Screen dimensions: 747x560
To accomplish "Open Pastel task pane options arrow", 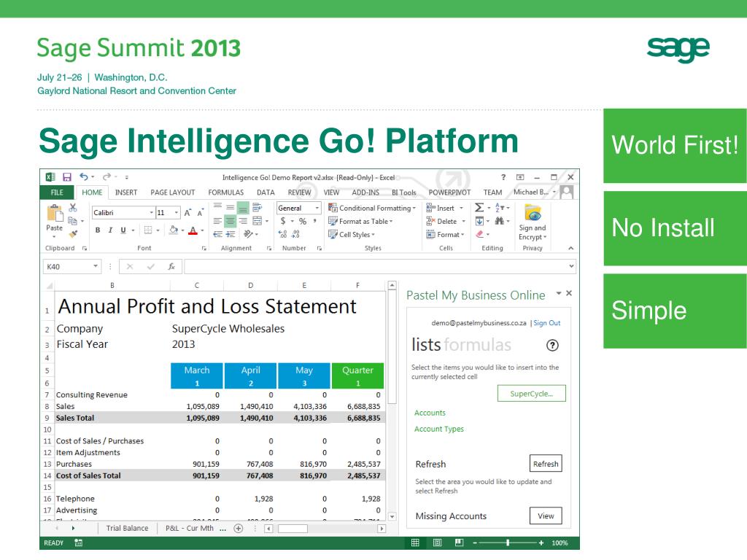I will pos(558,293).
